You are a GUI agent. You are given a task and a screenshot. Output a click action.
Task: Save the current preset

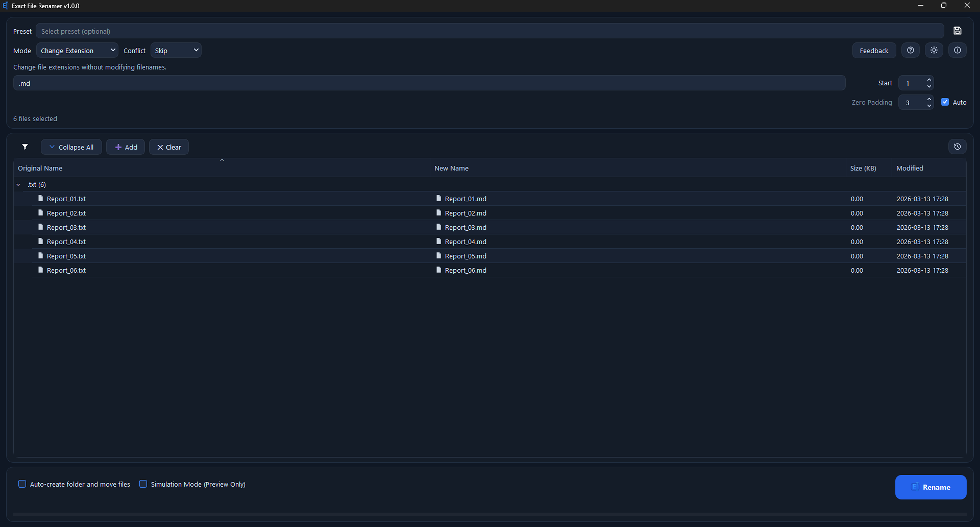coord(958,31)
